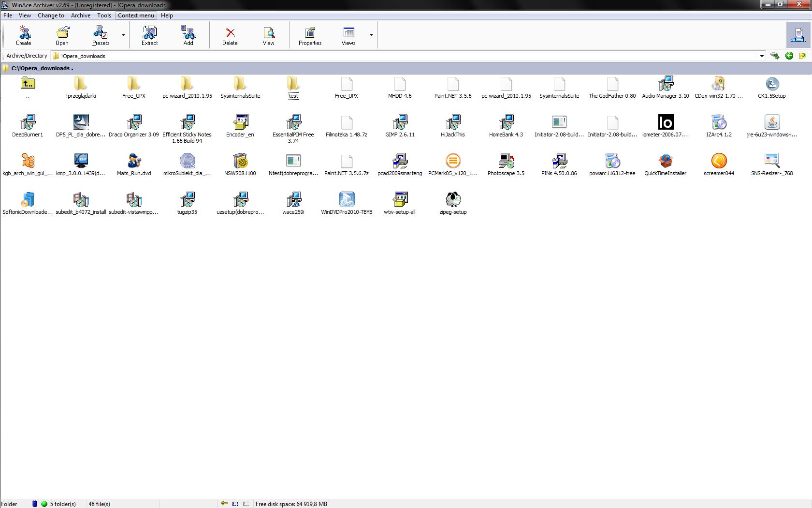Screen dimensions: 812x508
Task: Select The GodFather 0.80 file
Action: tap(612, 87)
